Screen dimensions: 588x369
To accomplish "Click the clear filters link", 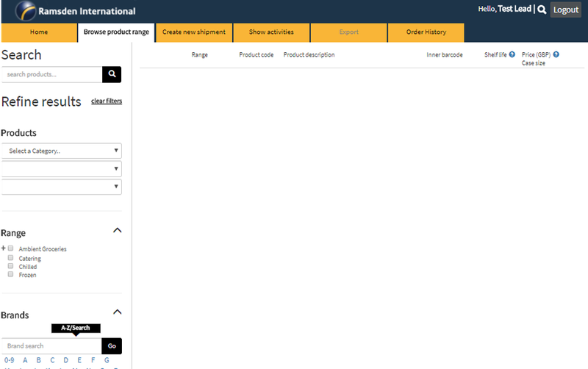I will (107, 101).
